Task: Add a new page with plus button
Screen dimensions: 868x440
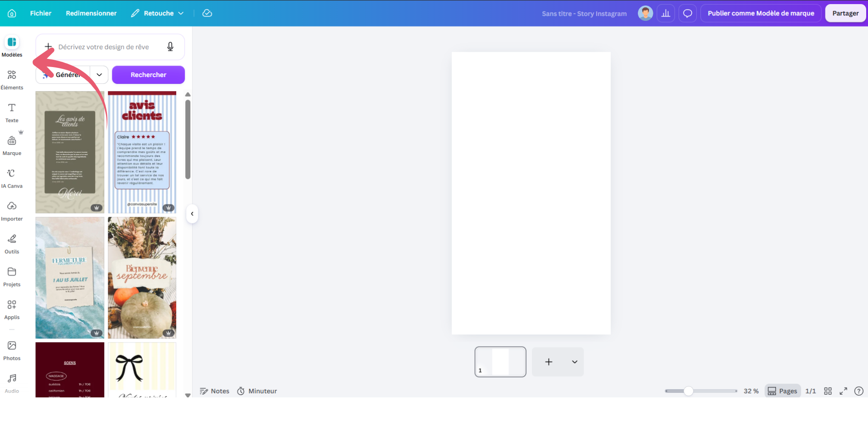Action: 549,362
